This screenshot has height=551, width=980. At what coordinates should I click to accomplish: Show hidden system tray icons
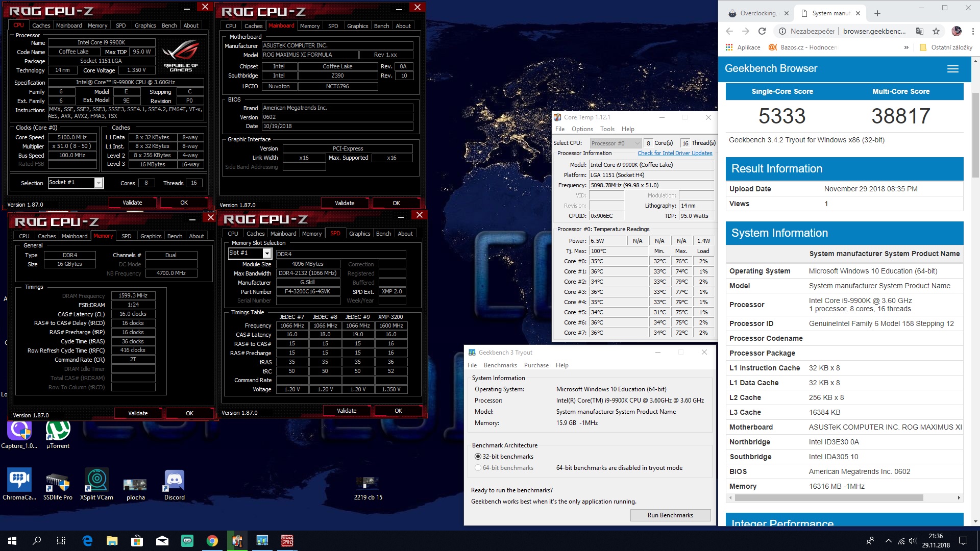(x=888, y=541)
